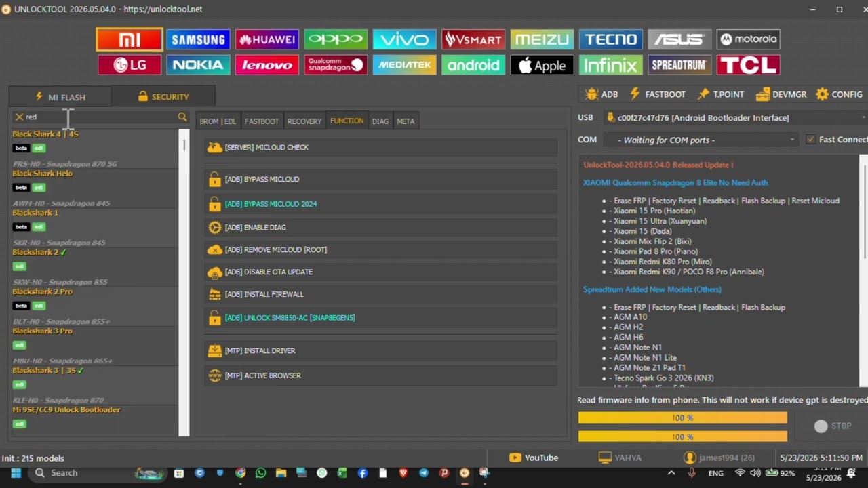The width and height of the screenshot is (868, 488).
Task: Click [ADB] UNLOCK SM8850-AC [SNAP8EGEN5]
Action: [381, 318]
